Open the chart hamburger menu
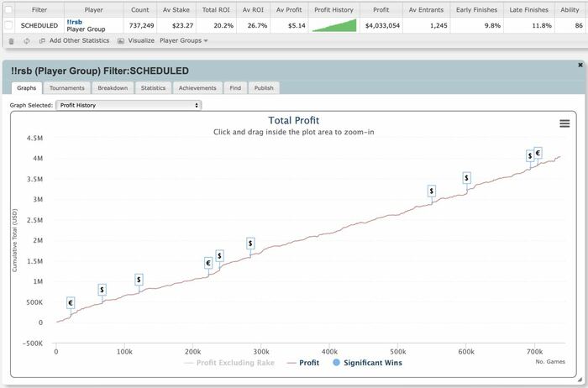The width and height of the screenshot is (588, 388). [564, 123]
